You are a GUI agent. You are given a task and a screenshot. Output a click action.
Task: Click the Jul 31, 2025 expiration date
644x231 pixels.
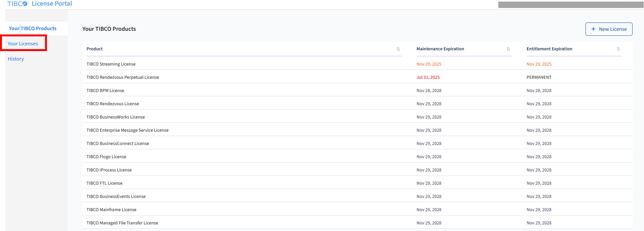coord(428,77)
